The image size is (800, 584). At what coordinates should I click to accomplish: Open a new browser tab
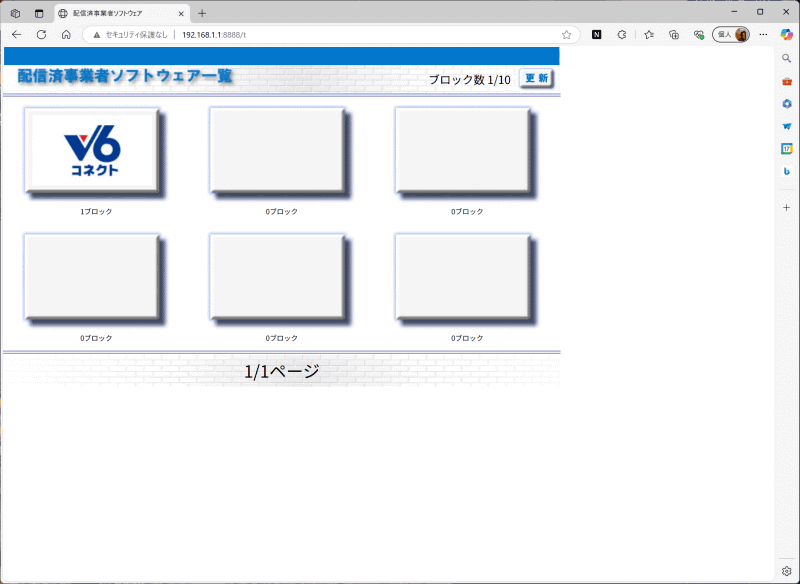point(203,13)
